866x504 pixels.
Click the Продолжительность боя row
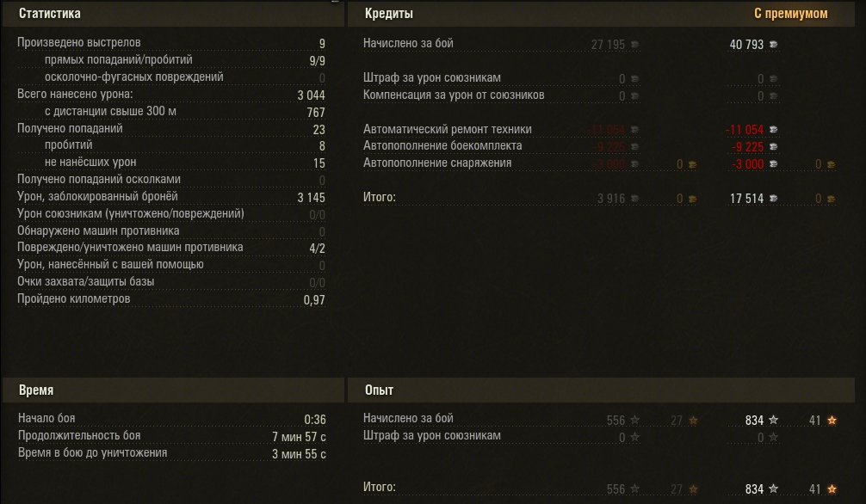click(x=79, y=436)
